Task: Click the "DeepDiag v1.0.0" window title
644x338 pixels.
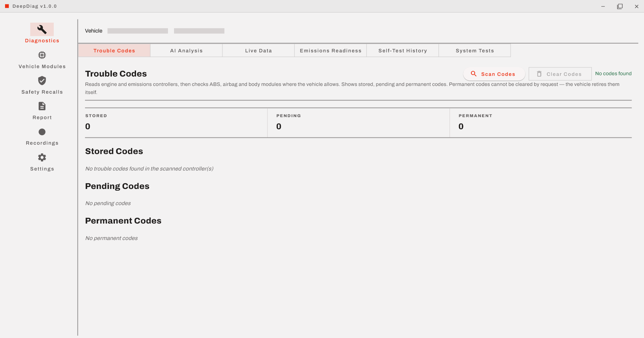Action: tap(35, 6)
